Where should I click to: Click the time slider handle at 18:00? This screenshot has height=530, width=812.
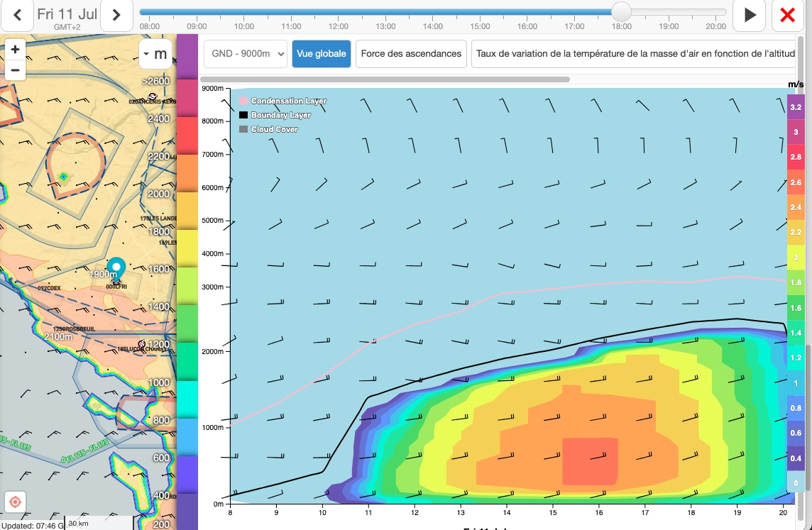pyautogui.click(x=621, y=12)
